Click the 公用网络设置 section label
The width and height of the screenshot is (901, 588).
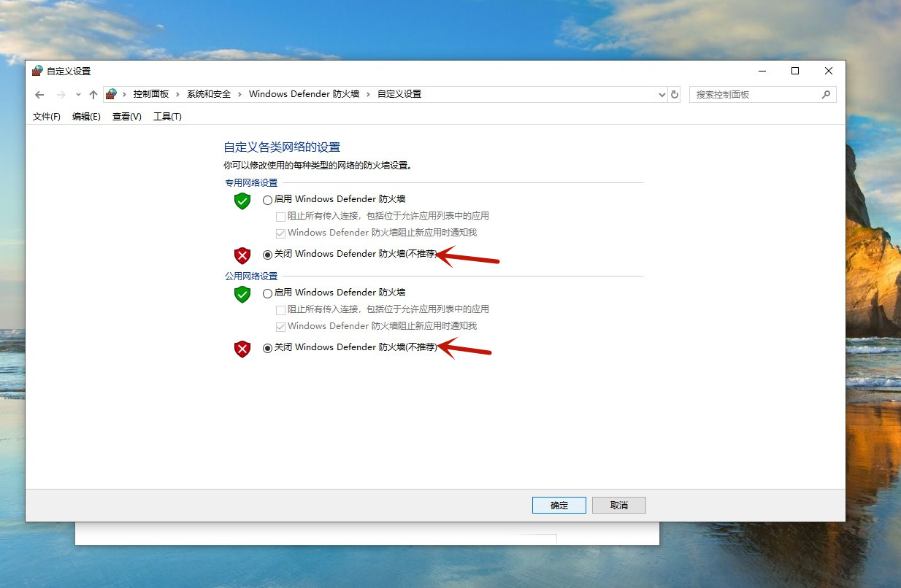point(251,276)
